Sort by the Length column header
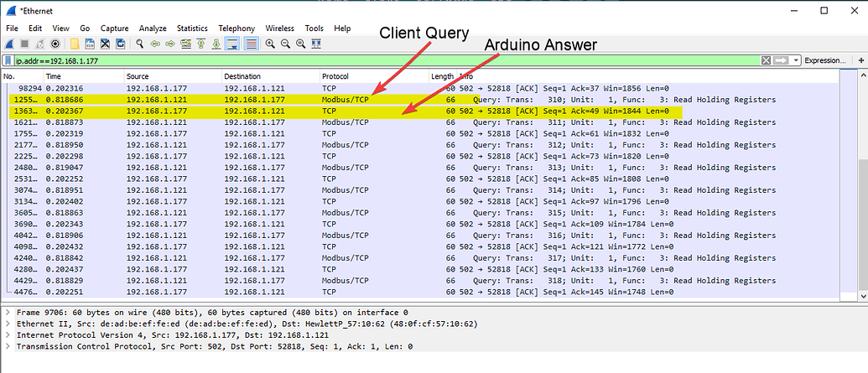The width and height of the screenshot is (868, 373). 442,76
